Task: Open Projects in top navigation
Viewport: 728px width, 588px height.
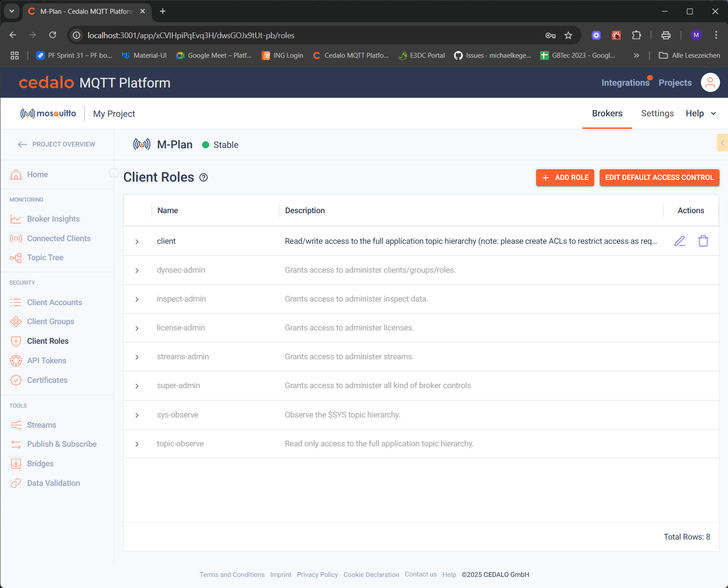Action: coord(675,83)
